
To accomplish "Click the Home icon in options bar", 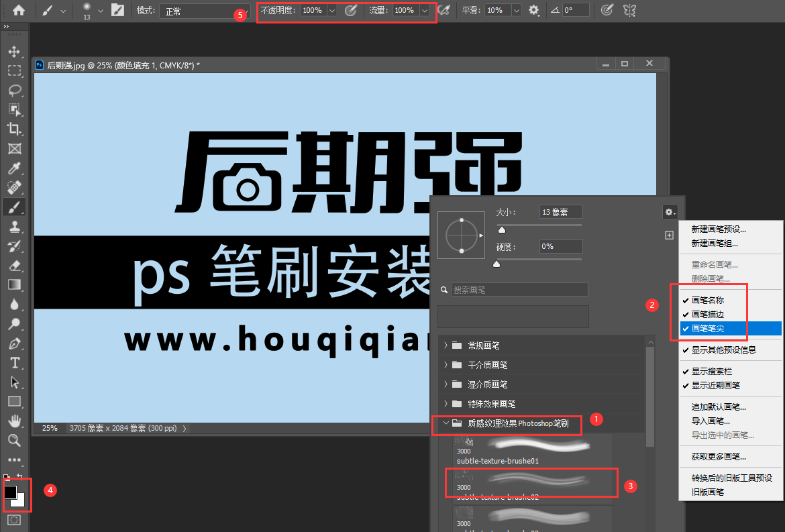I will pos(19,10).
